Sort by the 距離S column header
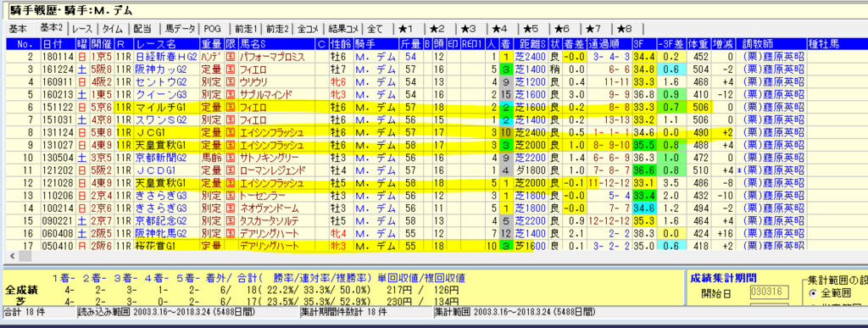The image size is (868, 328). click(530, 44)
